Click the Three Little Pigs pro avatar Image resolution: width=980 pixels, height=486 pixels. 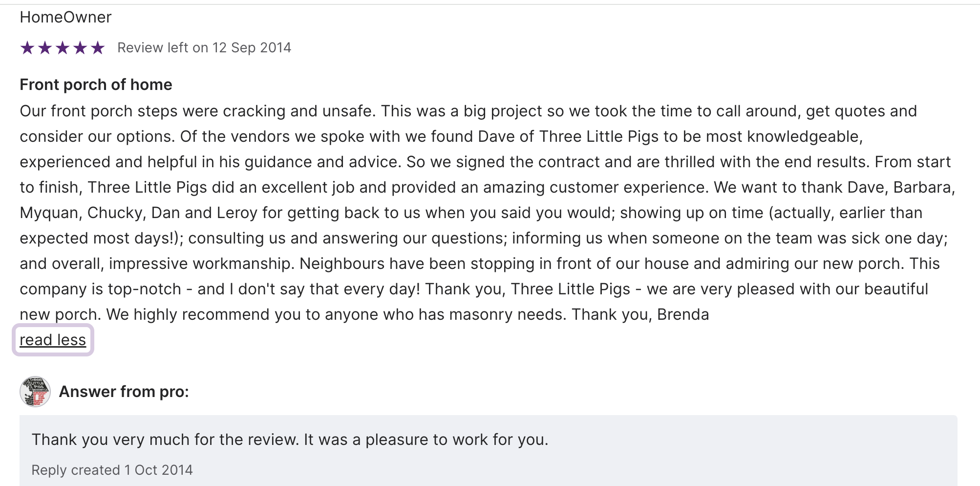coord(35,392)
